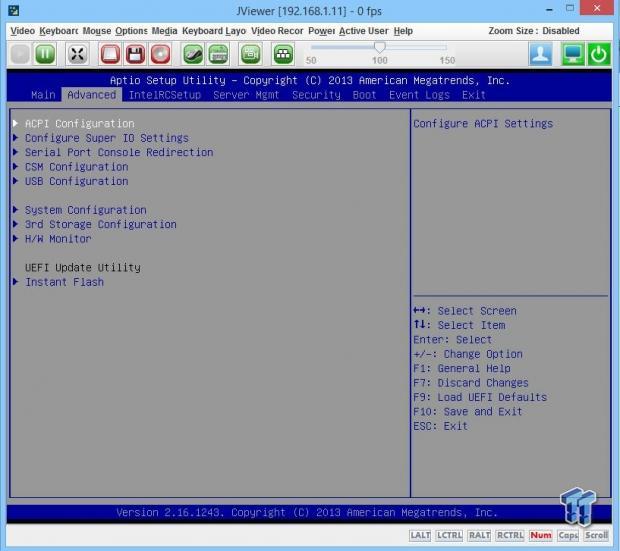Screen dimensions: 620x551
Task: Open the soft keyboard icon
Action: coord(218,54)
